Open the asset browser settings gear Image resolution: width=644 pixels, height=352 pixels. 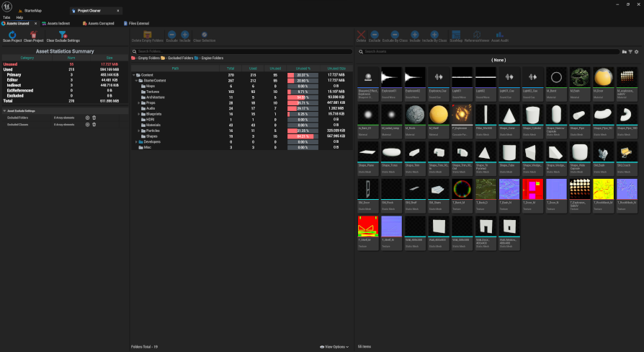pos(636,52)
